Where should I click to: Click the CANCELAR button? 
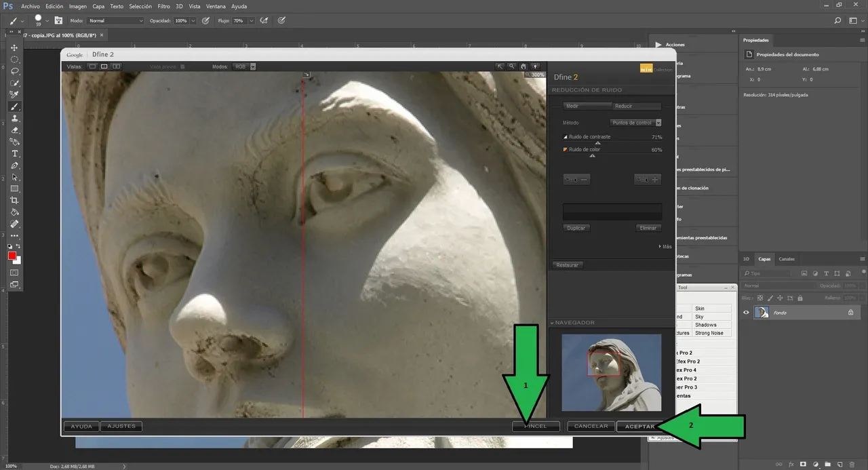click(591, 427)
